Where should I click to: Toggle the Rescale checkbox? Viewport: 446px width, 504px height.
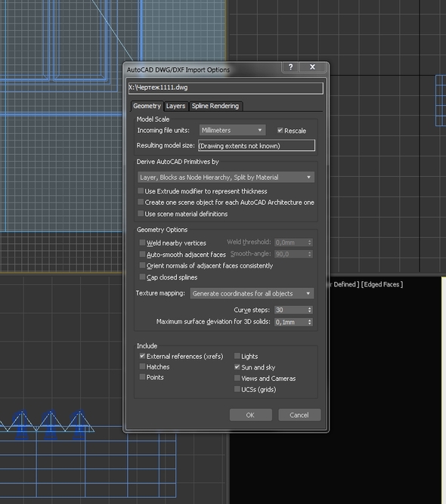[280, 130]
